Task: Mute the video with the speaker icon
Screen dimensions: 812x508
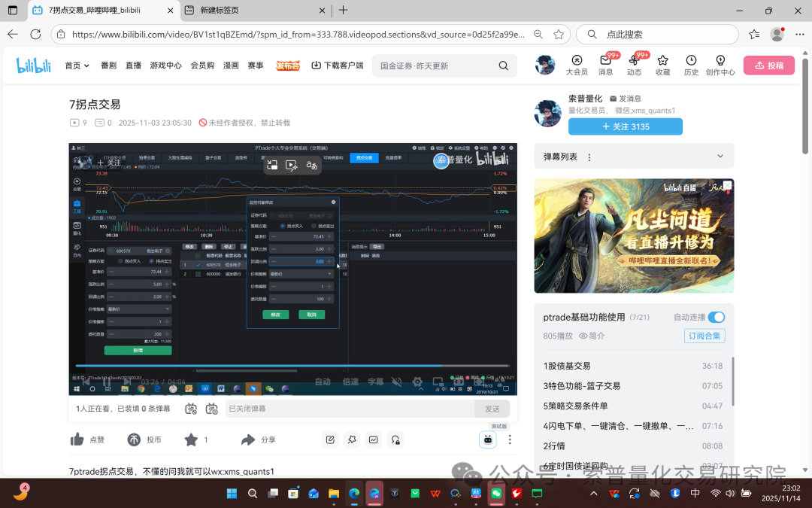Action: (x=396, y=382)
